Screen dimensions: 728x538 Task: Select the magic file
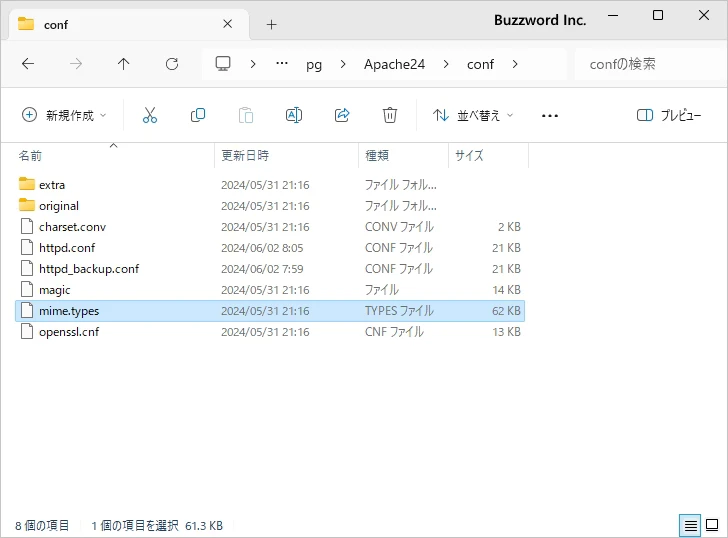(270, 290)
